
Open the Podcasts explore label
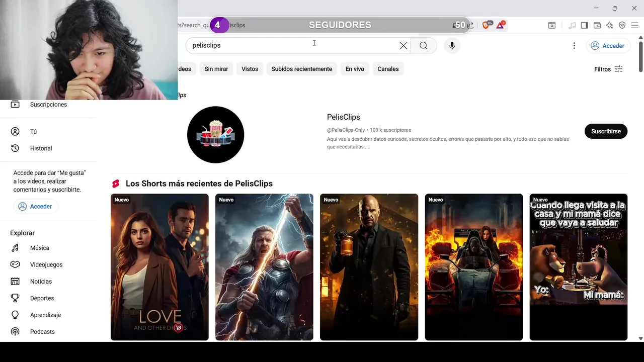coord(42,332)
